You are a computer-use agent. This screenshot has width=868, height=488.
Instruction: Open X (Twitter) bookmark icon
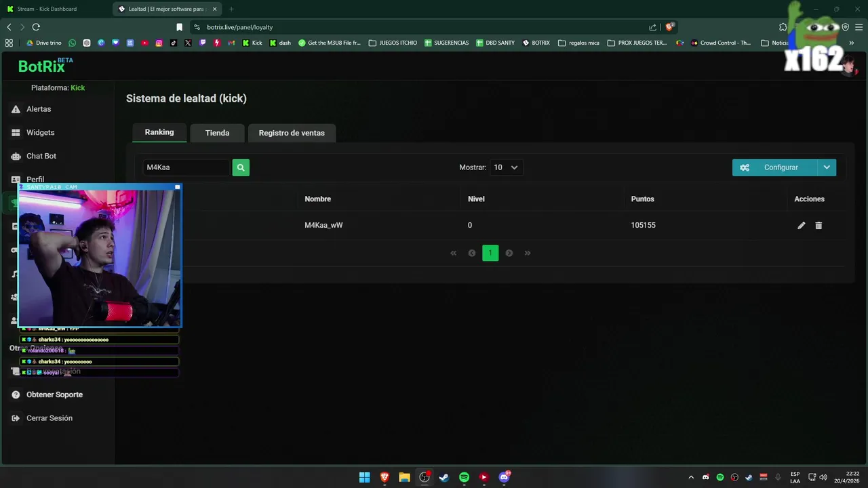tap(188, 43)
